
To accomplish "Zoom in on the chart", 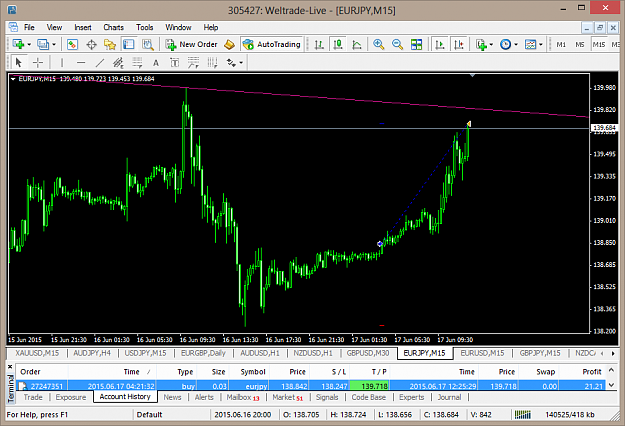I will [378, 44].
